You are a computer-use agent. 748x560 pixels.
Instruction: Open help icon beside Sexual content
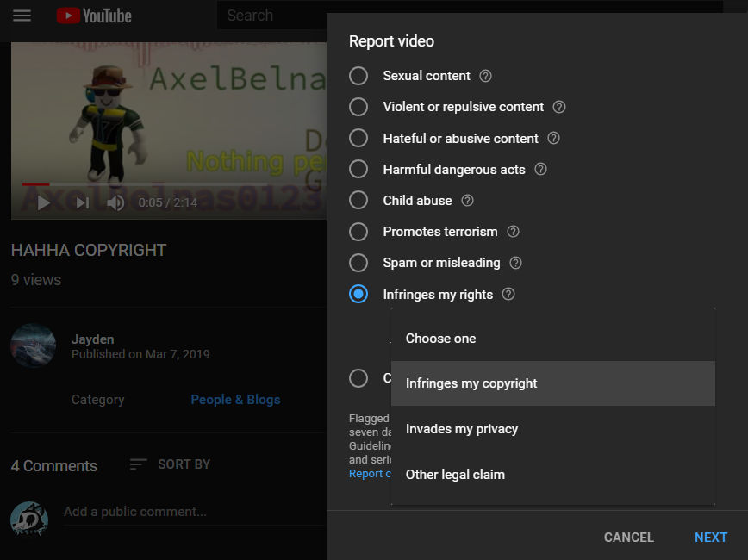(x=485, y=76)
